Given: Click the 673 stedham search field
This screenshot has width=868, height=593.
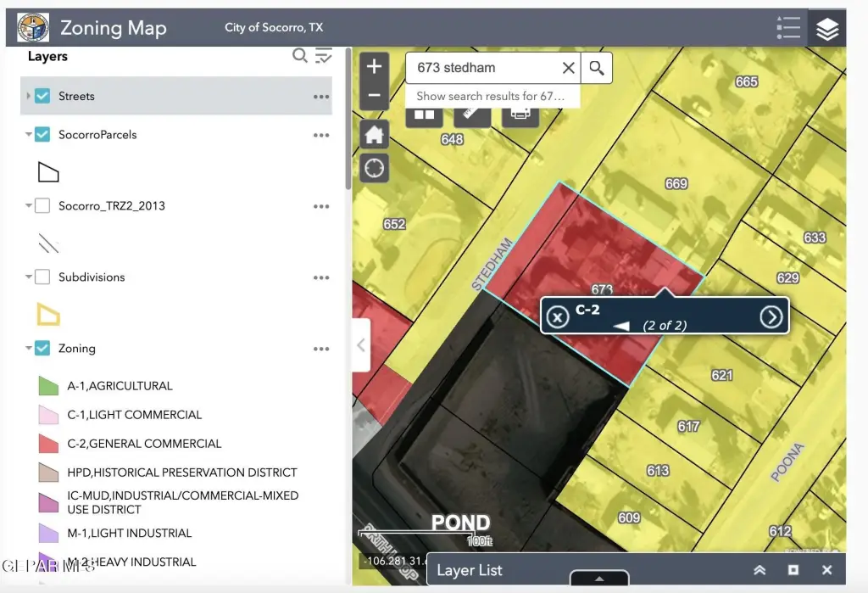Looking at the screenshot, I should click(x=483, y=68).
